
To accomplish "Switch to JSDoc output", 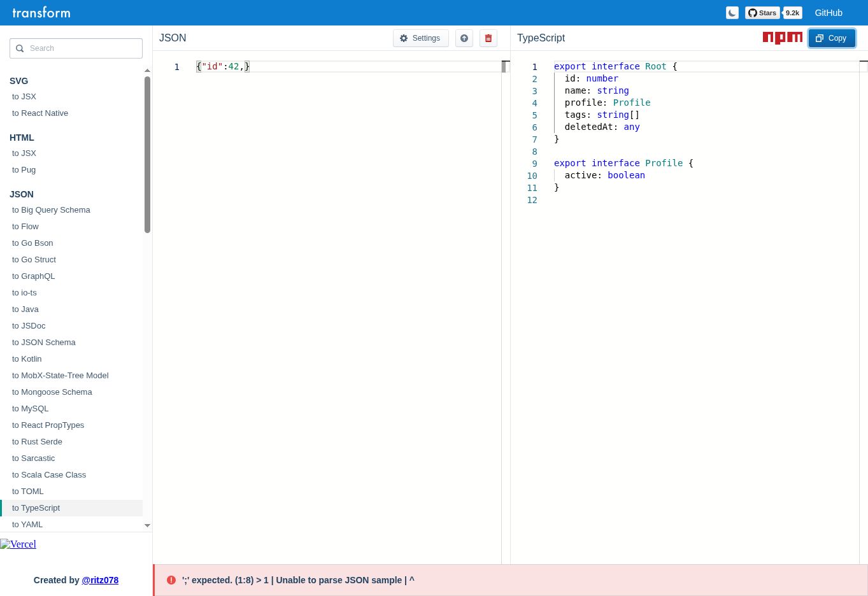I will click(29, 326).
